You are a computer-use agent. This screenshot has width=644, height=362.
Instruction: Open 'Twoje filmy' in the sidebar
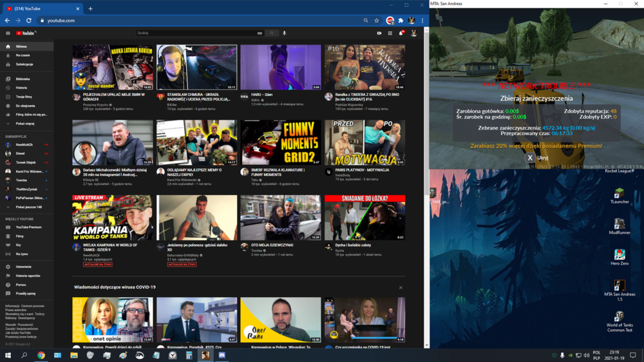[x=26, y=97]
